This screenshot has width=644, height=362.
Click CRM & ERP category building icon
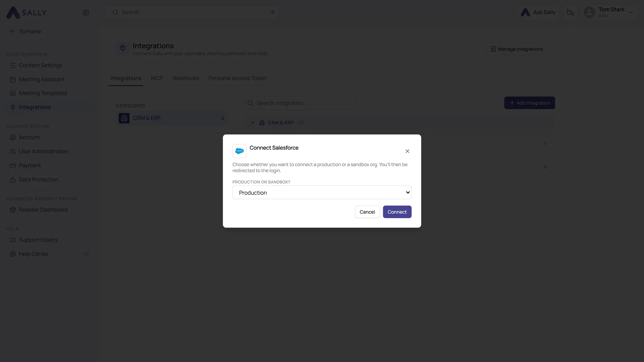[x=124, y=118]
